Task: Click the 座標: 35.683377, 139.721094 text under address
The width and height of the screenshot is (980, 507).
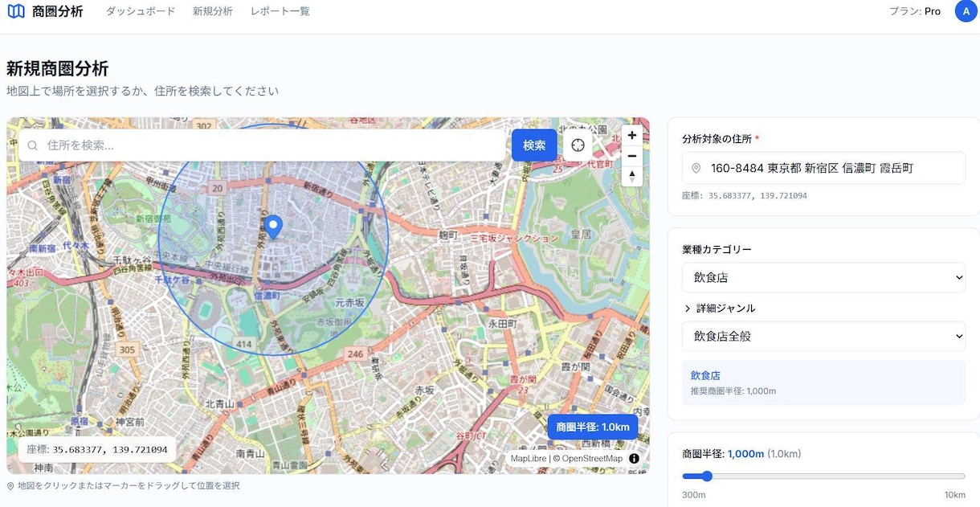Action: pyautogui.click(x=745, y=195)
